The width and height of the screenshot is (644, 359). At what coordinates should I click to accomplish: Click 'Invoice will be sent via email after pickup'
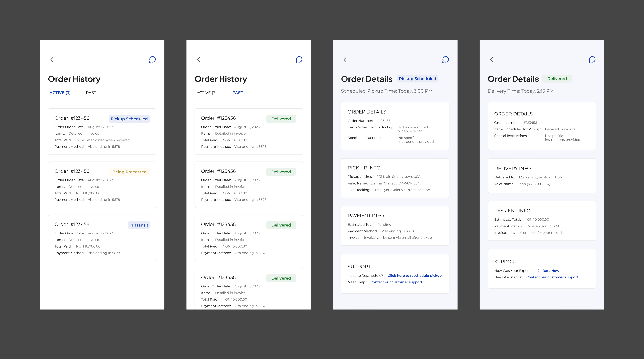(398, 238)
